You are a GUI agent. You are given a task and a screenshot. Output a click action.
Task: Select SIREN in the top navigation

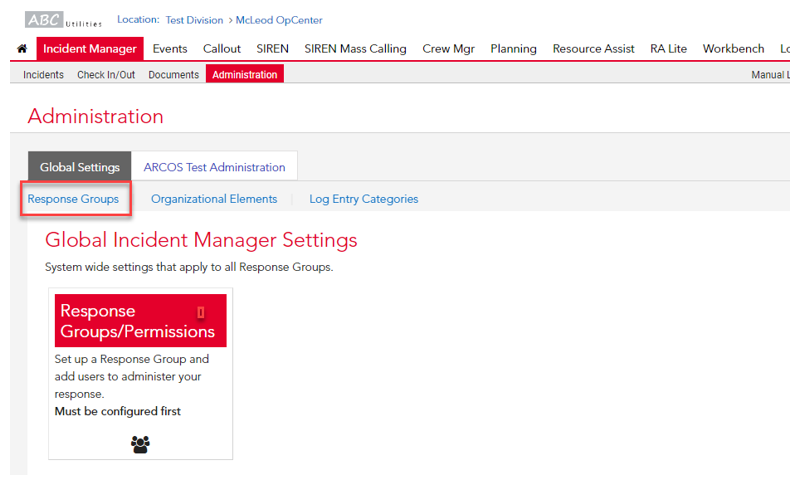[x=273, y=49]
